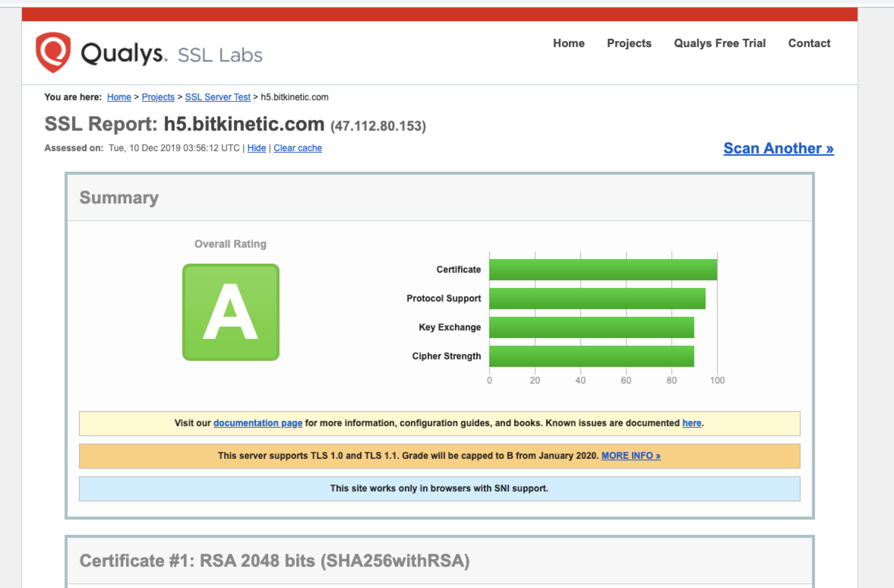This screenshot has height=588, width=894.
Task: Click the Key Exchange score bar
Action: [x=592, y=327]
